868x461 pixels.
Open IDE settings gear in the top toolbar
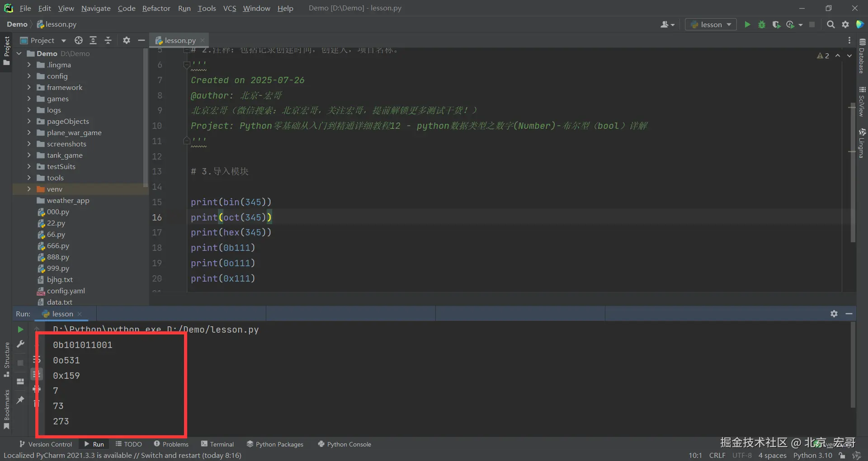(845, 24)
